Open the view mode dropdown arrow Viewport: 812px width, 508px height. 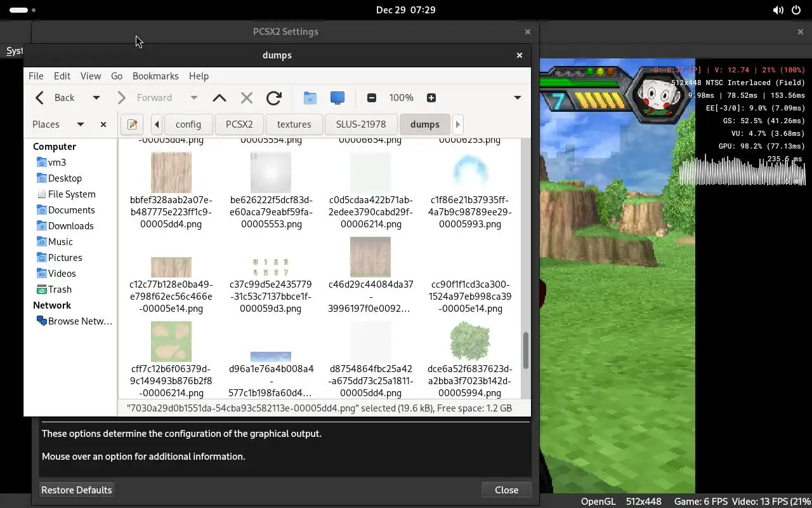click(518, 98)
